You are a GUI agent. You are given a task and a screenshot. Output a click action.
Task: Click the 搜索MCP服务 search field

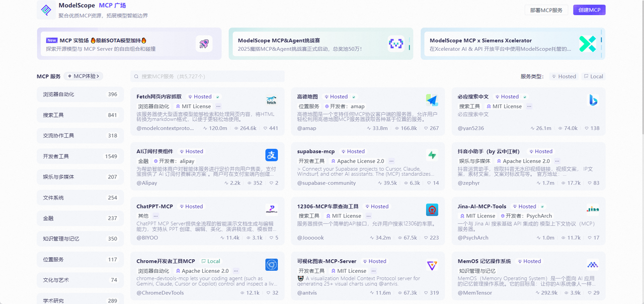tap(207, 76)
